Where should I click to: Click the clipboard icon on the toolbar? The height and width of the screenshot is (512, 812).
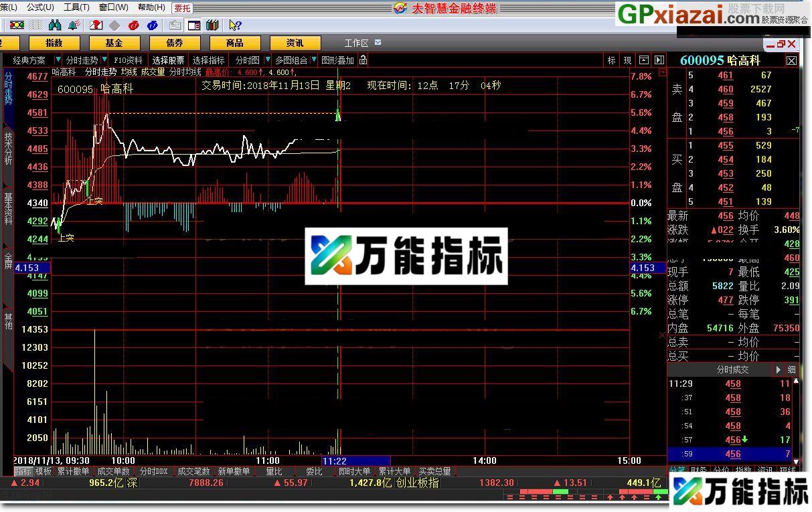point(174,25)
